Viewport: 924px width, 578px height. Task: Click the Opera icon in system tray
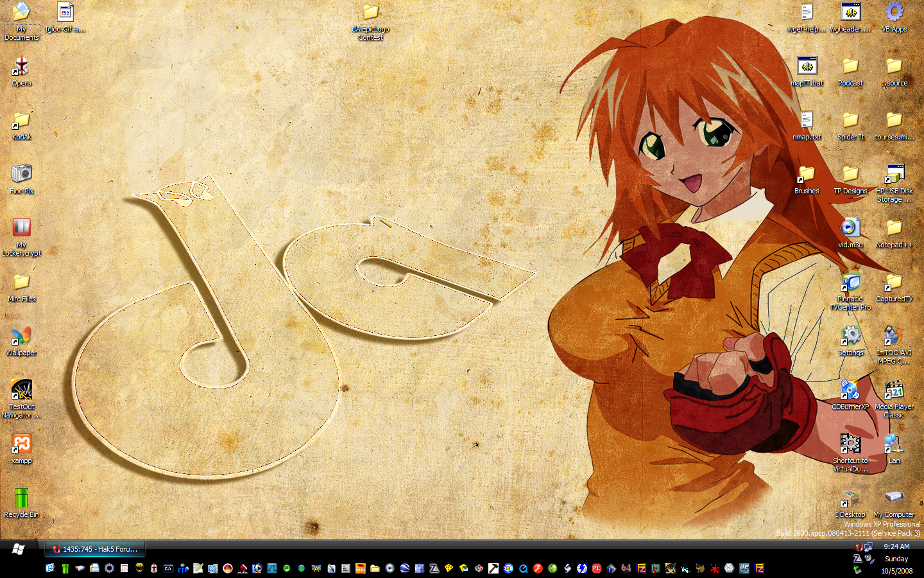(x=859, y=547)
